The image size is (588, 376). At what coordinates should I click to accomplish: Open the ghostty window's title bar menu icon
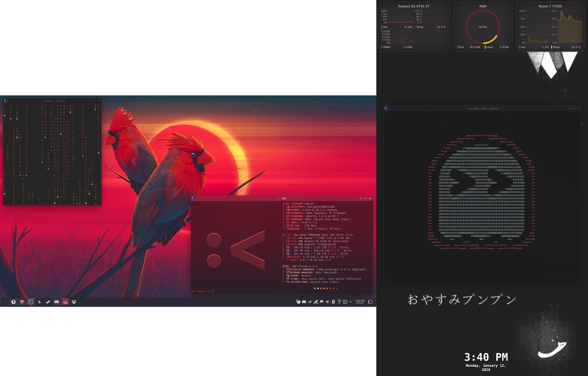pos(386,108)
